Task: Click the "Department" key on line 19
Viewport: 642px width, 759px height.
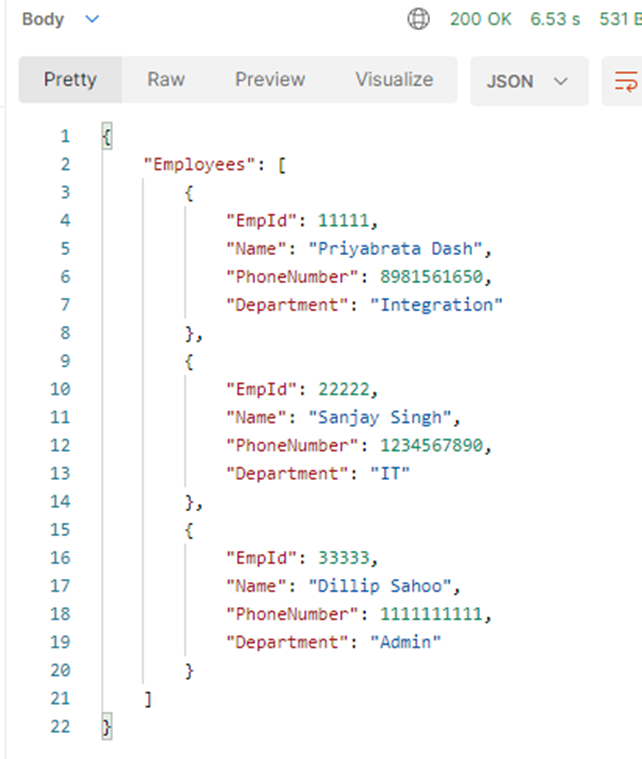Action: pyautogui.click(x=287, y=642)
